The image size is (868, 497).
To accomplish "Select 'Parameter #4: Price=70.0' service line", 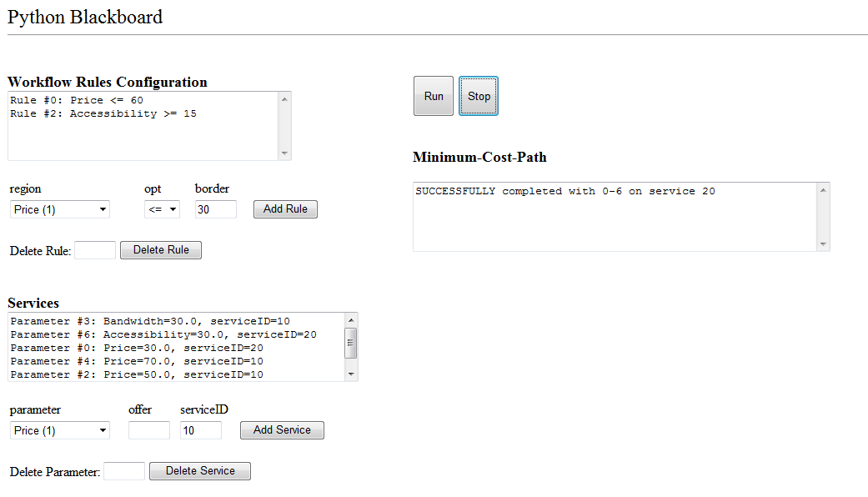I will click(x=137, y=361).
